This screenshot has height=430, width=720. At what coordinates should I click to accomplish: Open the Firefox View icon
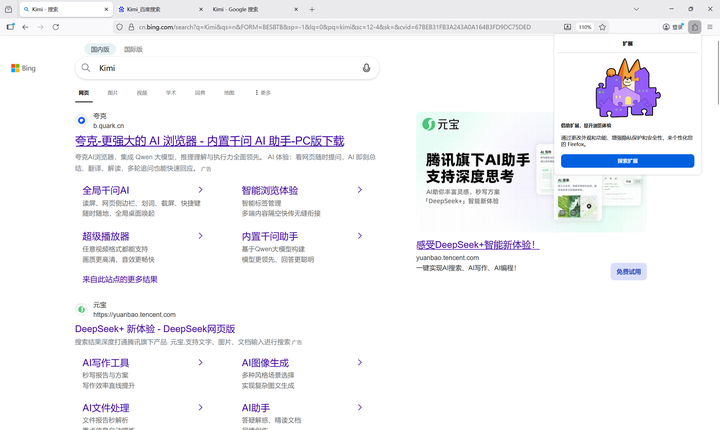tap(8, 9)
